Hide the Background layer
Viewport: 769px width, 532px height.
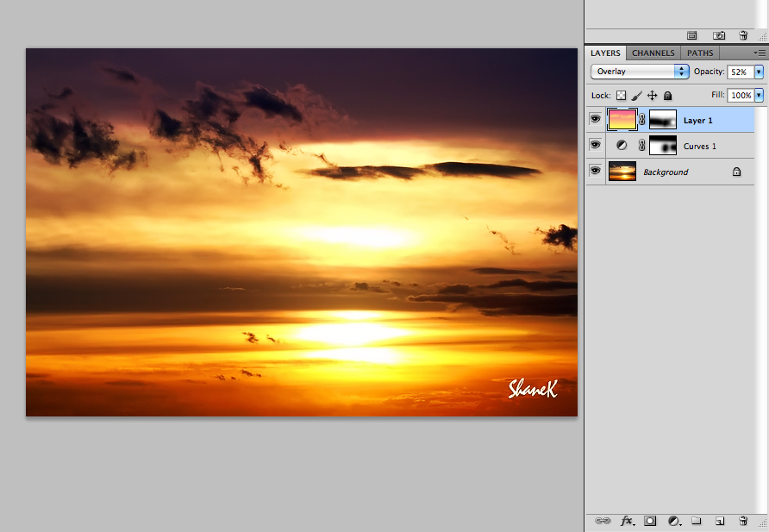pyautogui.click(x=595, y=171)
